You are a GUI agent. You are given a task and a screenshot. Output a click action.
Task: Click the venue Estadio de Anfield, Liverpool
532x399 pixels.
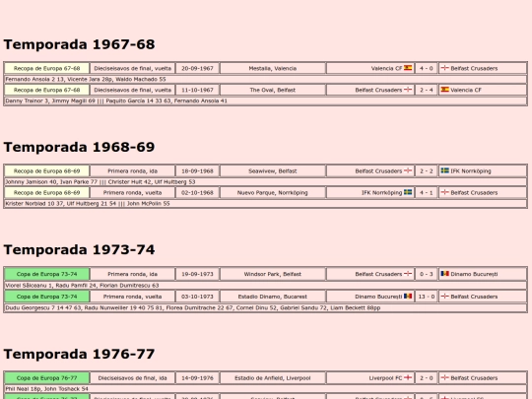click(273, 378)
